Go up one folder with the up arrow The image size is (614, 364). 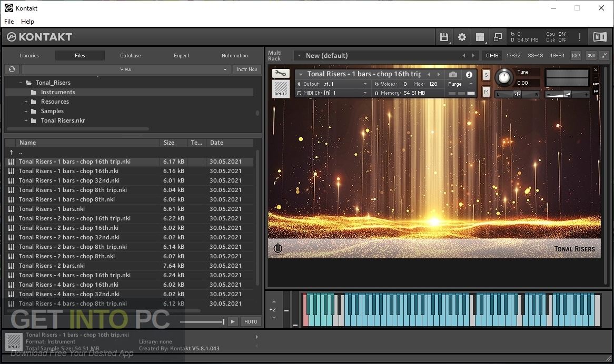(12, 152)
